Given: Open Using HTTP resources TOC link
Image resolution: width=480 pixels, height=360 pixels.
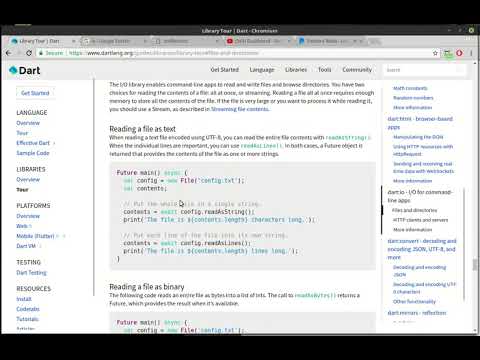Looking at the screenshot, I should tap(423, 150).
